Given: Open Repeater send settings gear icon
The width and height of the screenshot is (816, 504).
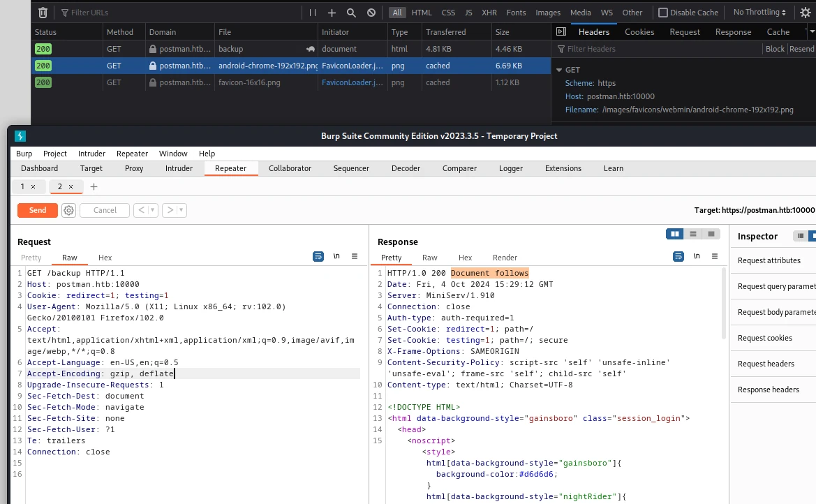Looking at the screenshot, I should point(68,210).
